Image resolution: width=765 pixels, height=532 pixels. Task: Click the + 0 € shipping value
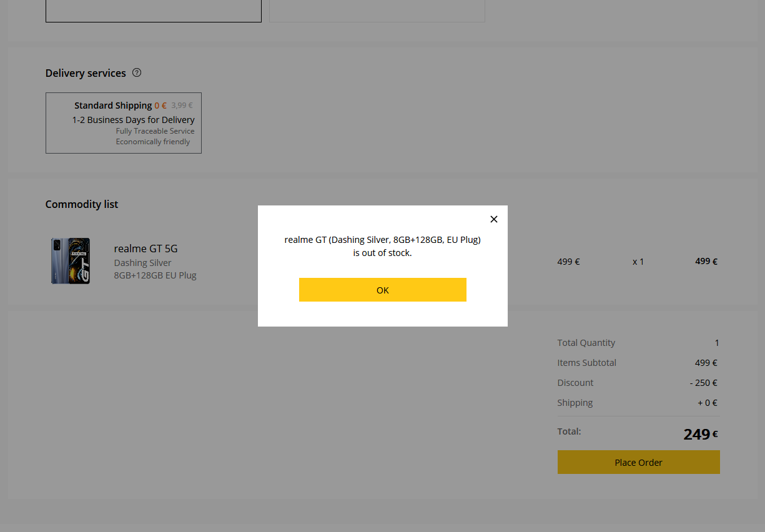708,403
